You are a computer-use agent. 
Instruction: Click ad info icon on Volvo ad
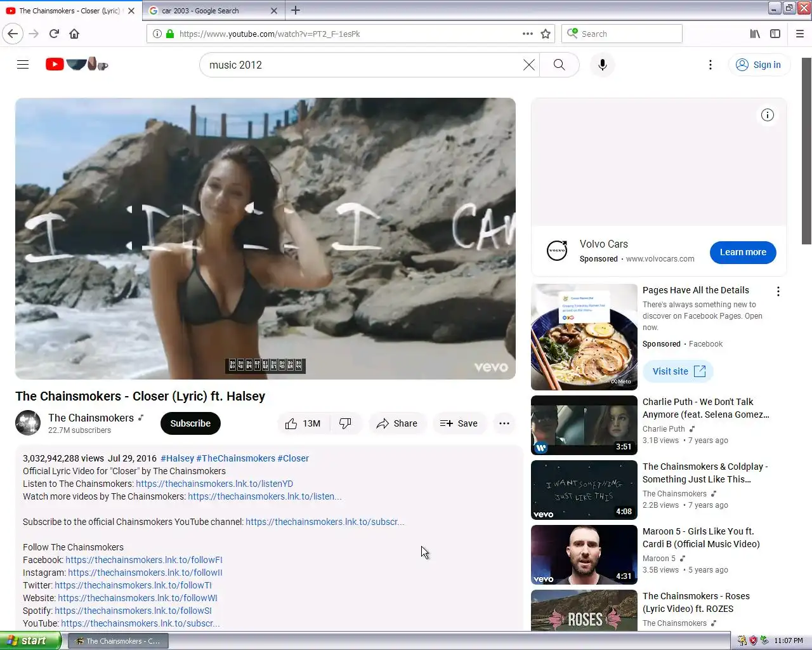point(768,115)
